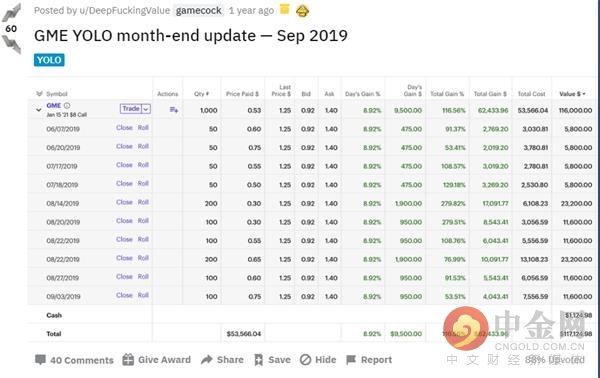
Task: Expand the Symbol column header menu
Action: (x=39, y=94)
